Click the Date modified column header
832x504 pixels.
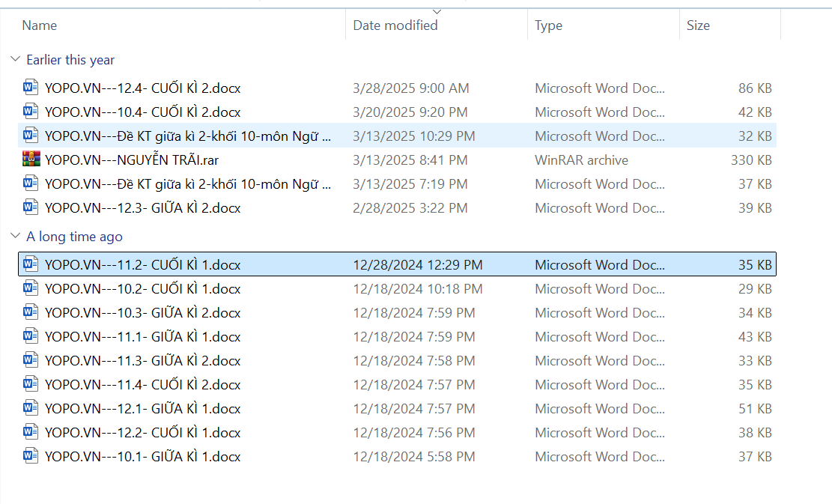(x=395, y=25)
